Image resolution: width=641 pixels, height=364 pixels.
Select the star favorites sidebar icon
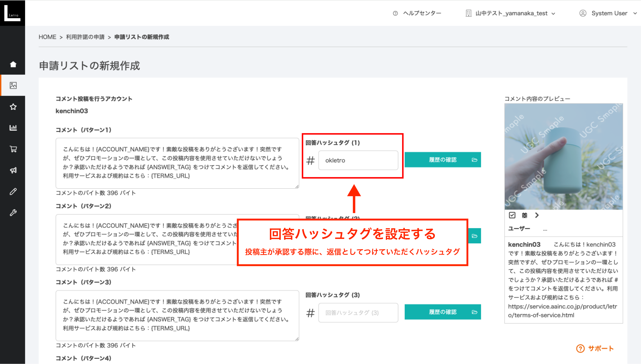click(13, 107)
